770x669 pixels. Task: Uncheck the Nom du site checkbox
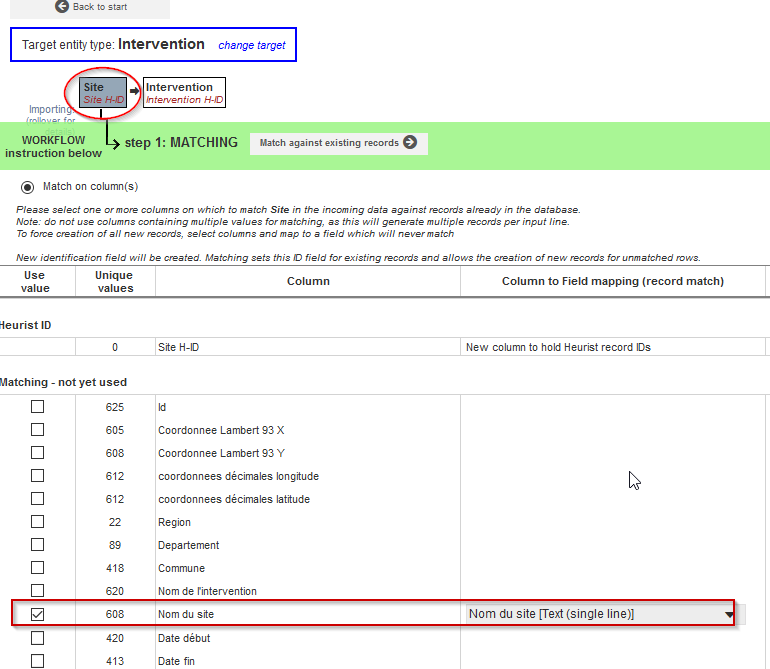37,614
